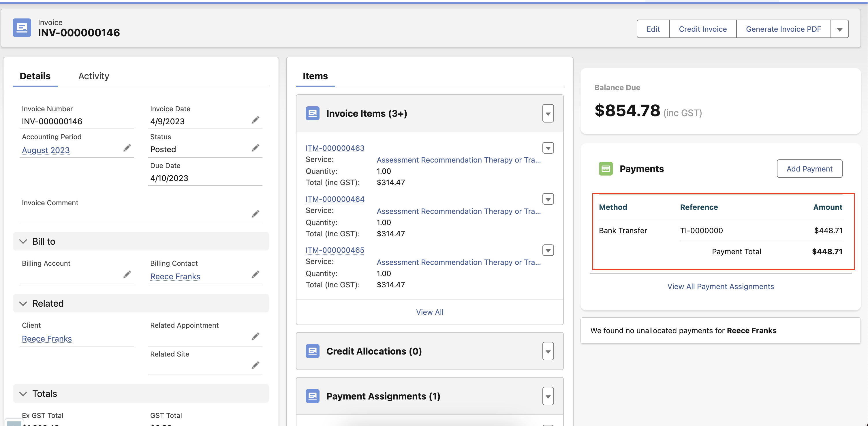
Task: Collapse the Totals section chevron
Action: [23, 394]
